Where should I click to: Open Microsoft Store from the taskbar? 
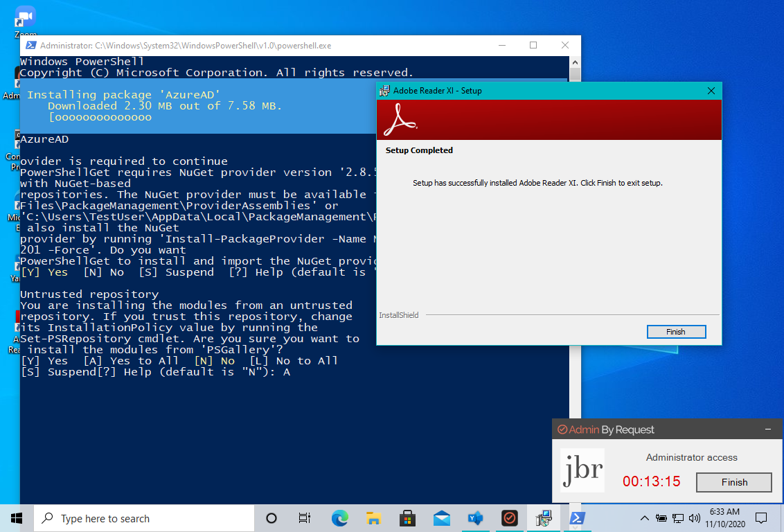pyautogui.click(x=407, y=518)
